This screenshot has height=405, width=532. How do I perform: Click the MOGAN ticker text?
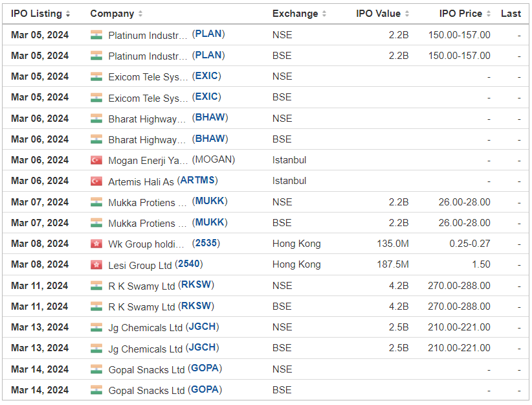point(214,159)
